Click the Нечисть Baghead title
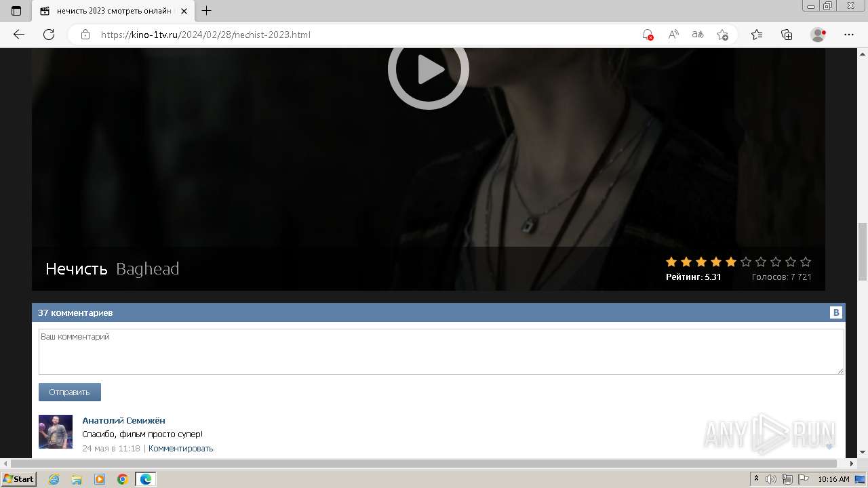Viewport: 868px width, 488px height. pyautogui.click(x=113, y=269)
